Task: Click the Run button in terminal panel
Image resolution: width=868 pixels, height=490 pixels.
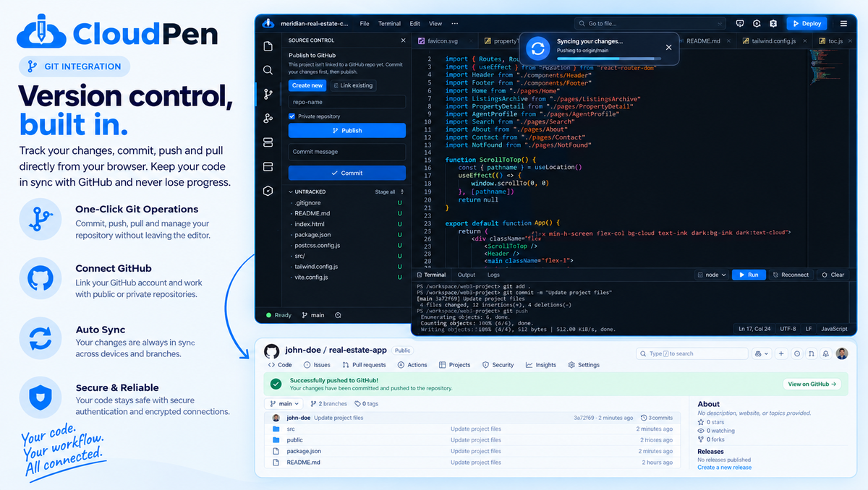Action: 749,275
